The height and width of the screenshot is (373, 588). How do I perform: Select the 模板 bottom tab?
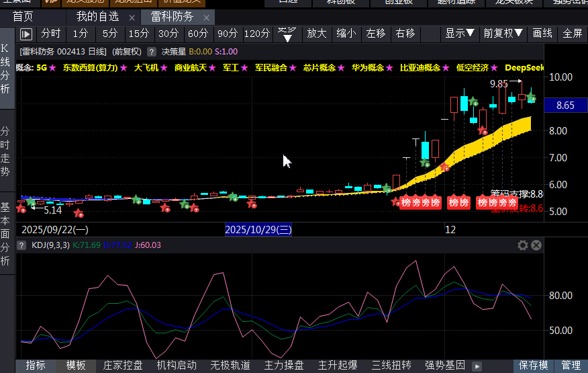pyautogui.click(x=76, y=366)
